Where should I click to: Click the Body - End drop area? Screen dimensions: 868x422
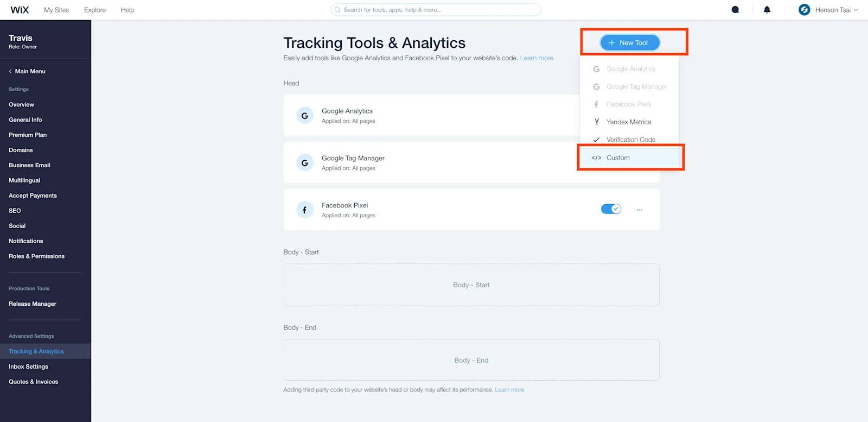(471, 361)
